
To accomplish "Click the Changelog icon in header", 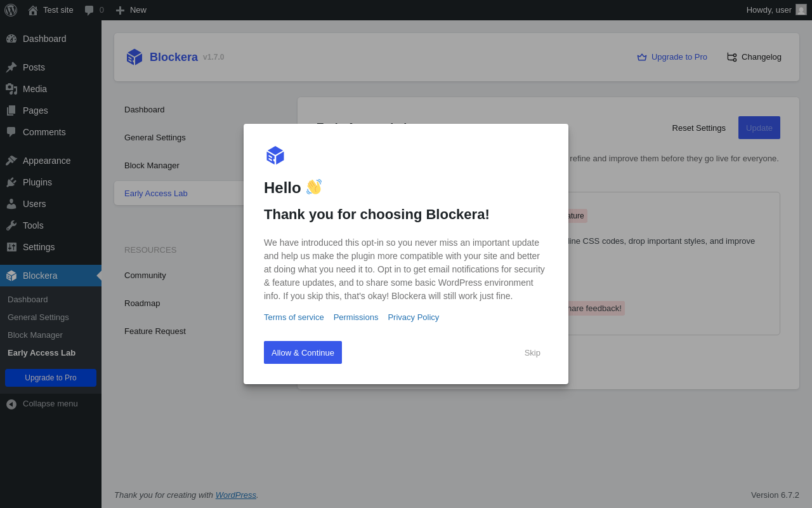I will [731, 57].
